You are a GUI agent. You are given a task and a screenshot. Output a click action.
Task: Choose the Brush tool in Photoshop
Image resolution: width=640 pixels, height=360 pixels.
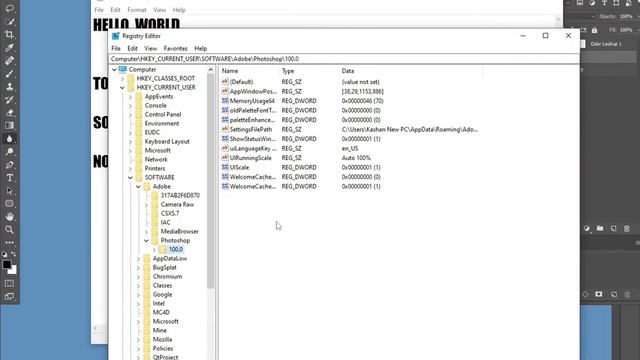click(x=9, y=73)
